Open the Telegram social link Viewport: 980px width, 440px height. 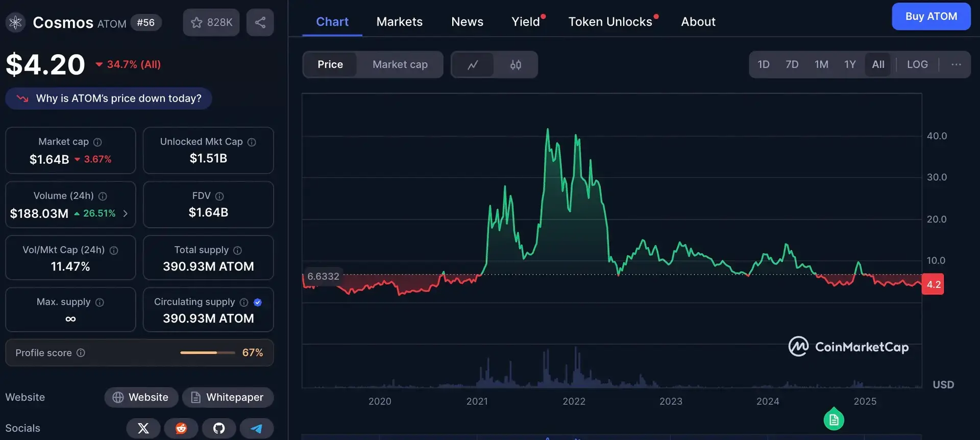point(256,428)
